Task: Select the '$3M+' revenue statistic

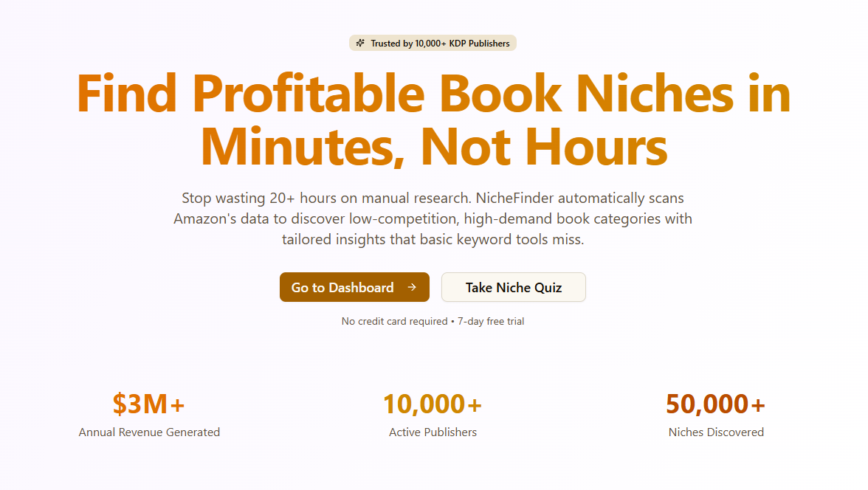Action: click(149, 404)
